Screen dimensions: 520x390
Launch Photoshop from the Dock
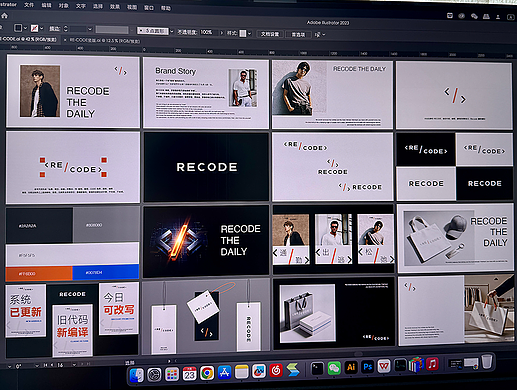[368, 367]
